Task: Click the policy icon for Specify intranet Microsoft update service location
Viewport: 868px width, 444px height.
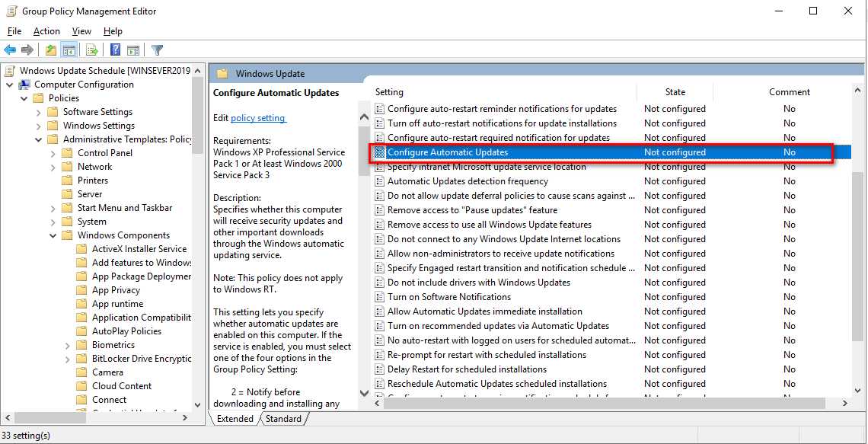Action: pyautogui.click(x=379, y=167)
